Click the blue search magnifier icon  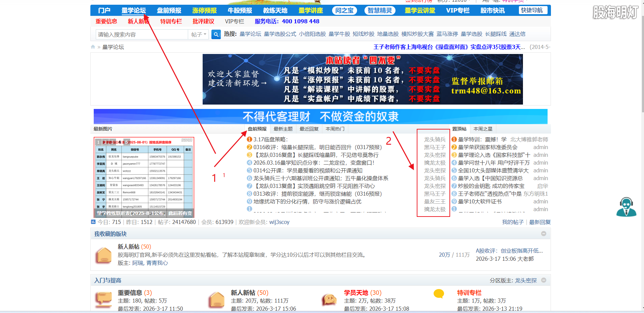216,34
